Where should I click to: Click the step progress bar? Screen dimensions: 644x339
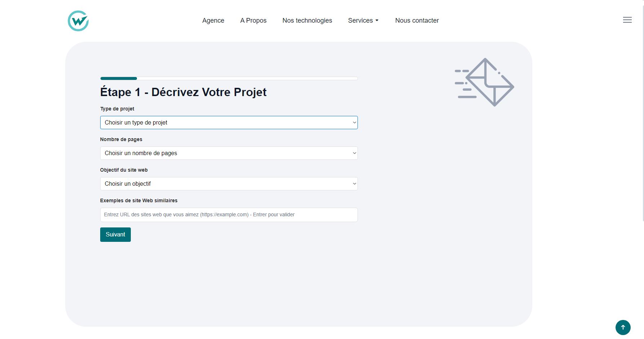[229, 78]
